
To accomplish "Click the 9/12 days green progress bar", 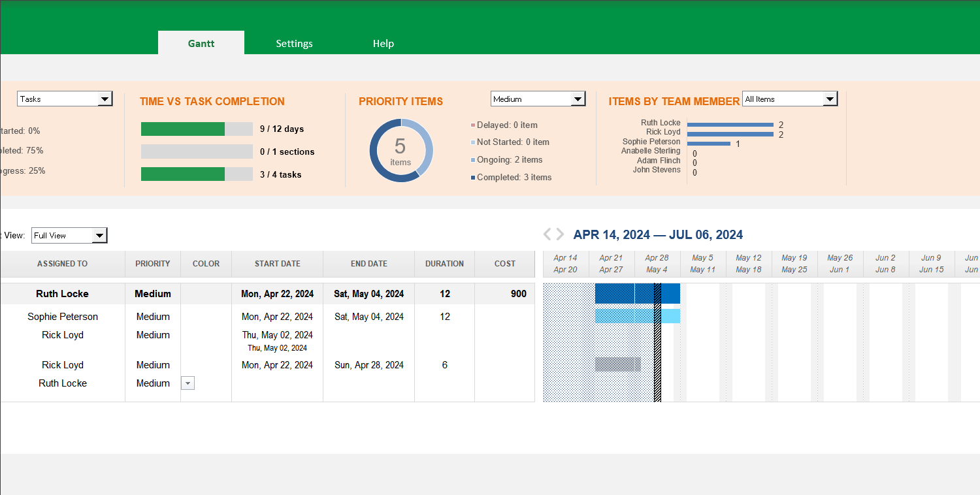I will [x=183, y=129].
